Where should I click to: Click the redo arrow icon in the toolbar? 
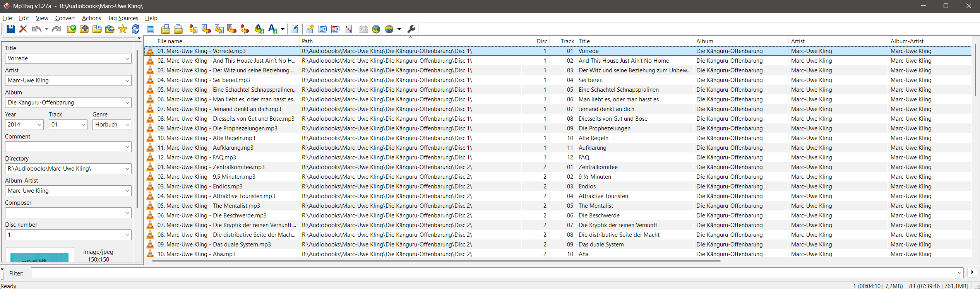(x=57, y=29)
